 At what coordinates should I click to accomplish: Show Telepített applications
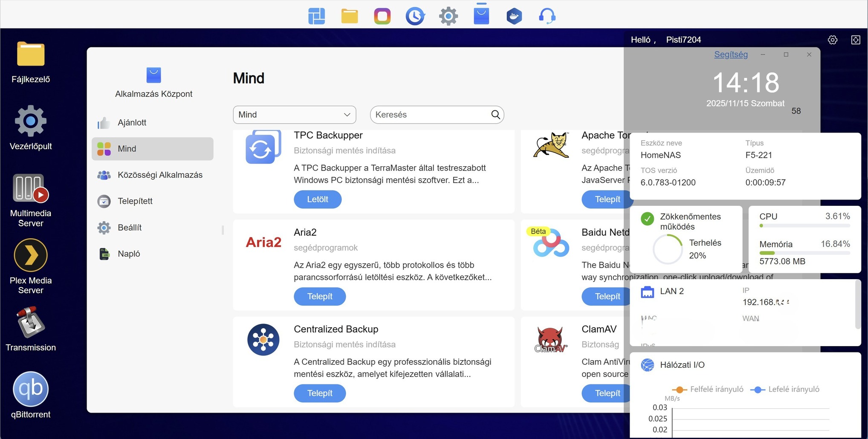(x=153, y=201)
